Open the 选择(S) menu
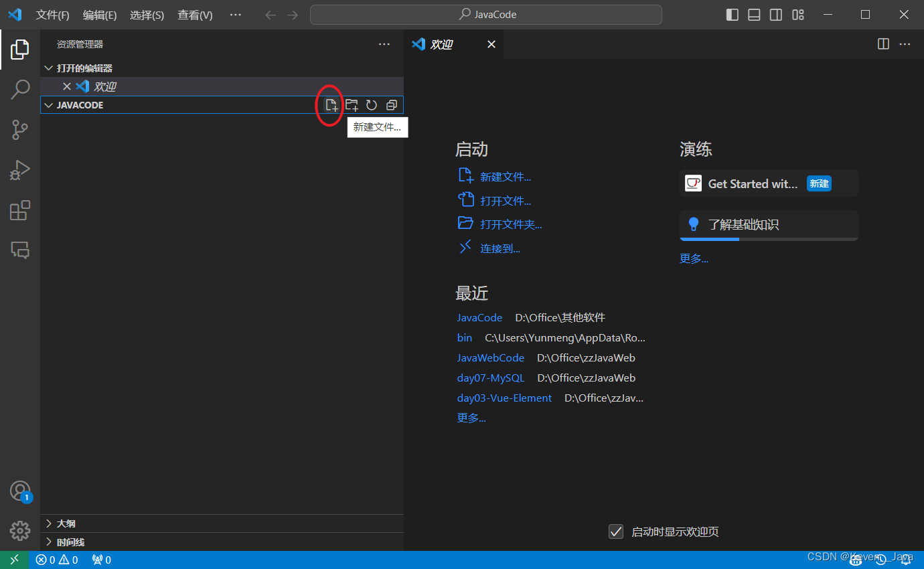The height and width of the screenshot is (569, 924). point(147,15)
